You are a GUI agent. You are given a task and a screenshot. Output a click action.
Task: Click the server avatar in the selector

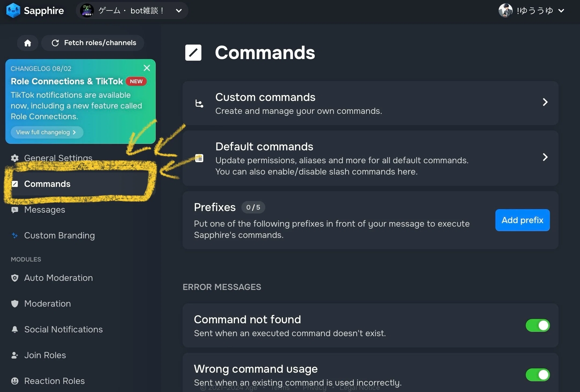click(x=87, y=11)
